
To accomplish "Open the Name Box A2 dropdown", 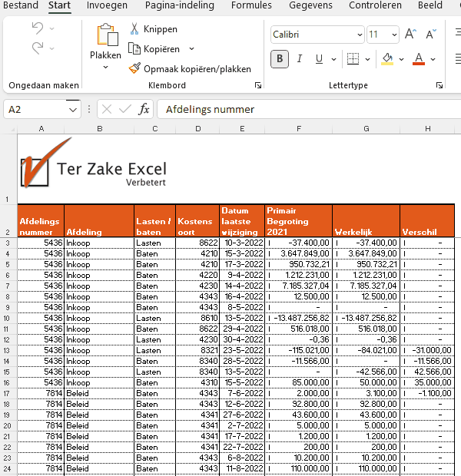I will pyautogui.click(x=73, y=110).
